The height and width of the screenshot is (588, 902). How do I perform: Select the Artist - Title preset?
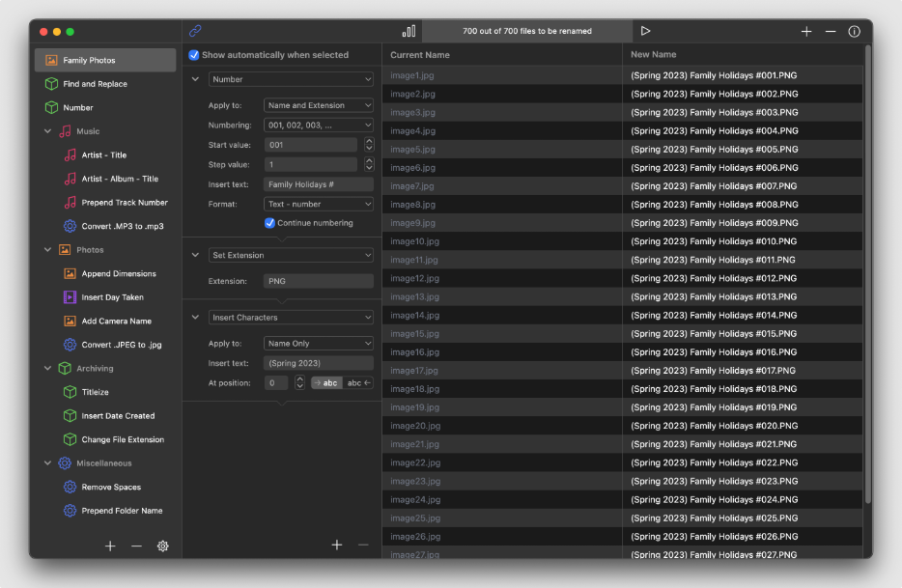pyautogui.click(x=103, y=154)
